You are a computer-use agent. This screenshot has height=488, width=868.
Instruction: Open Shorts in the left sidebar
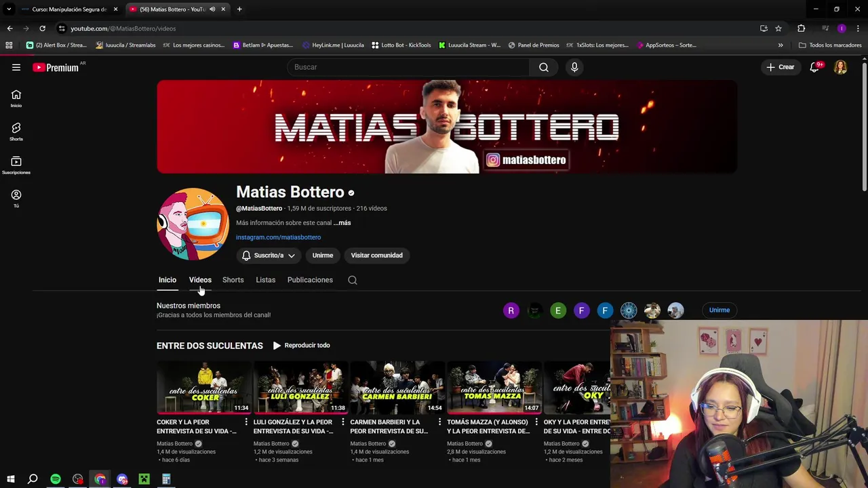[x=16, y=132]
